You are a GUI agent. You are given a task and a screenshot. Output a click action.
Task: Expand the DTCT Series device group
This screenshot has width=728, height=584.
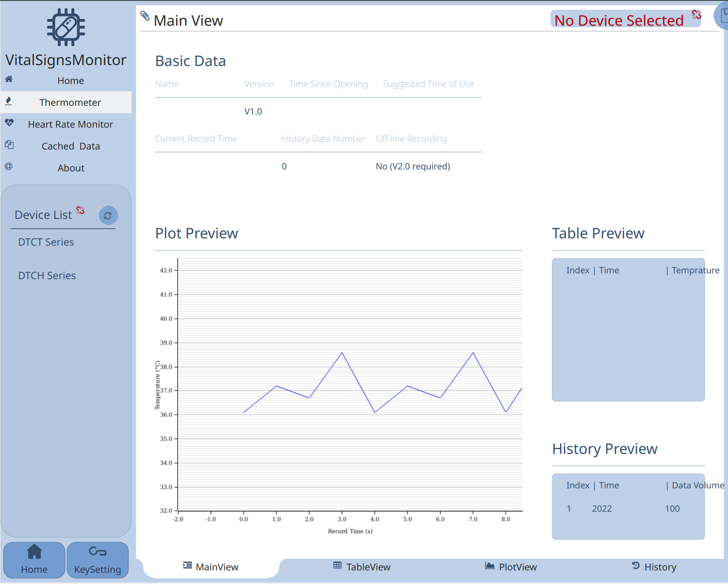point(46,242)
